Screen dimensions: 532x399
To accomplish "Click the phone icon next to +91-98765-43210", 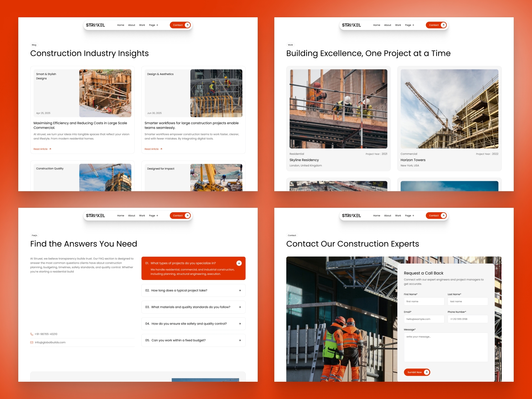I will click(32, 334).
